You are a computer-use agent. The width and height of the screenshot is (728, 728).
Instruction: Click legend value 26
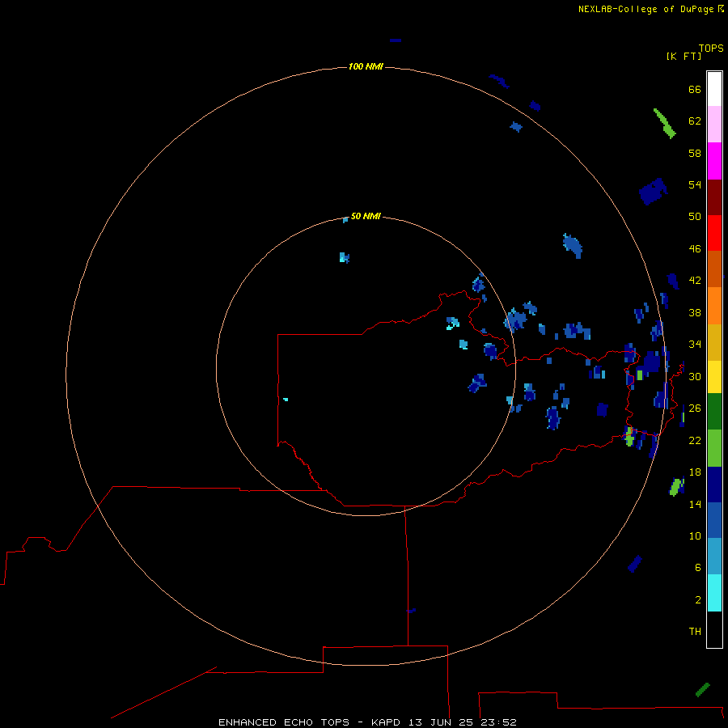coord(695,408)
